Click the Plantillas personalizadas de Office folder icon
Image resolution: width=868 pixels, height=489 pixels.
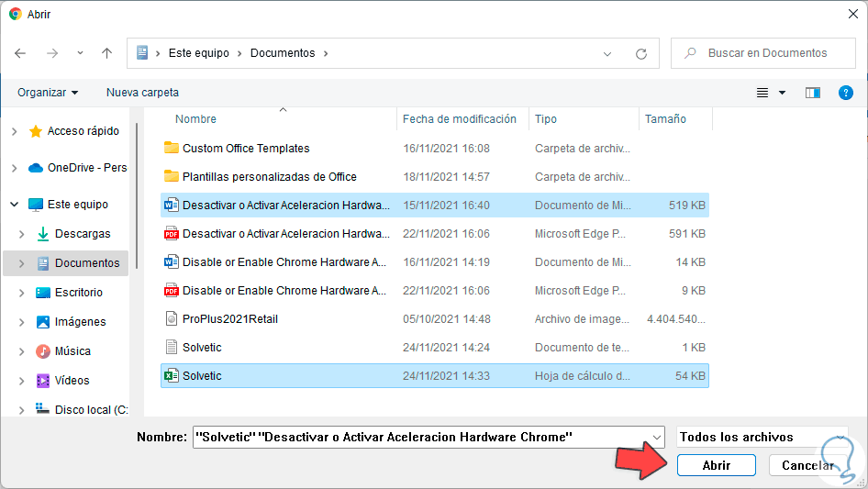coord(171,176)
